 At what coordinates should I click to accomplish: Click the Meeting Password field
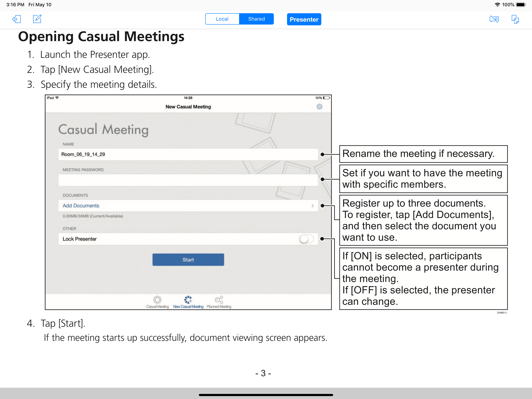coord(188,180)
